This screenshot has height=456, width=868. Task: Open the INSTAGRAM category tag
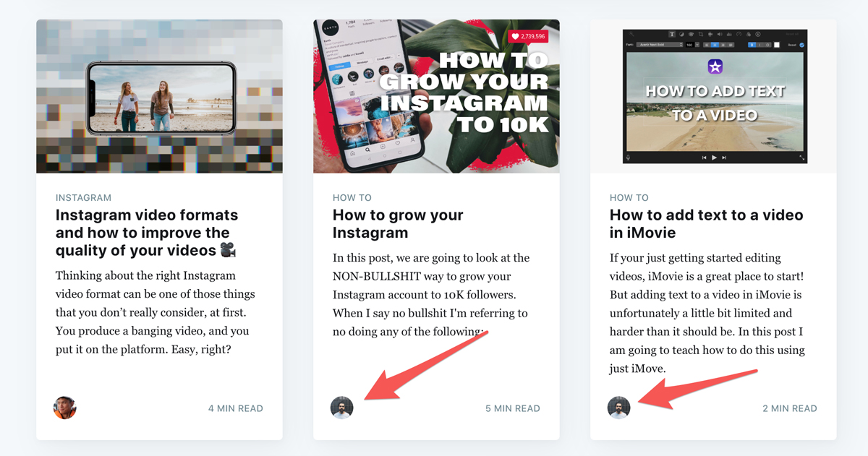[x=84, y=197]
